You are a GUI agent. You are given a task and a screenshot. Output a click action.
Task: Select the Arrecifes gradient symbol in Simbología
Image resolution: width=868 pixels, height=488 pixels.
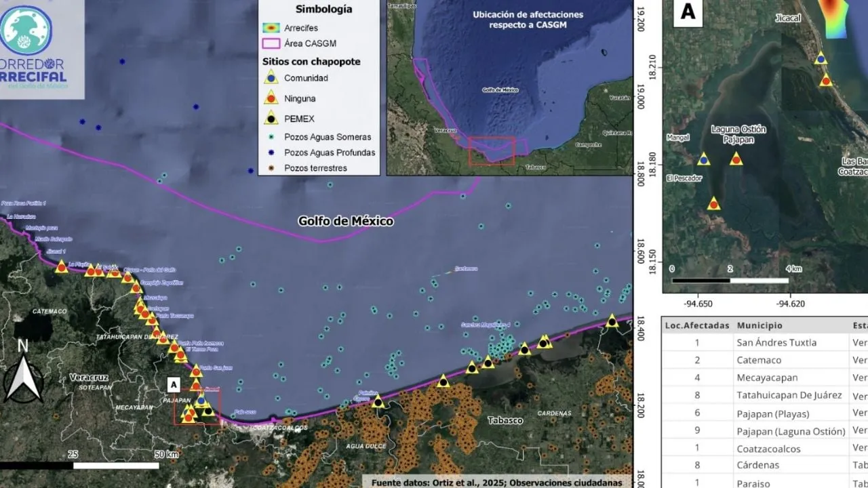270,28
